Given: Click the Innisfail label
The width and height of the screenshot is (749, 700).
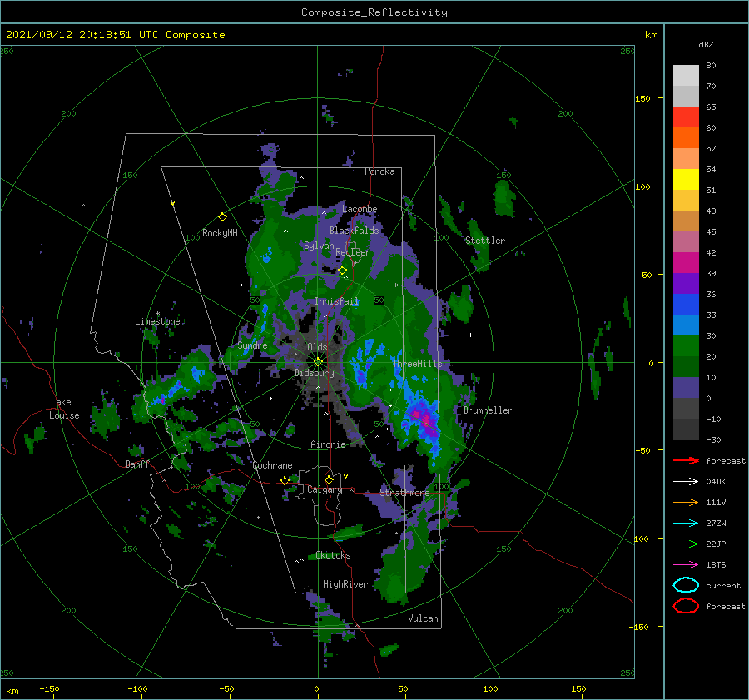Looking at the screenshot, I should (x=336, y=301).
